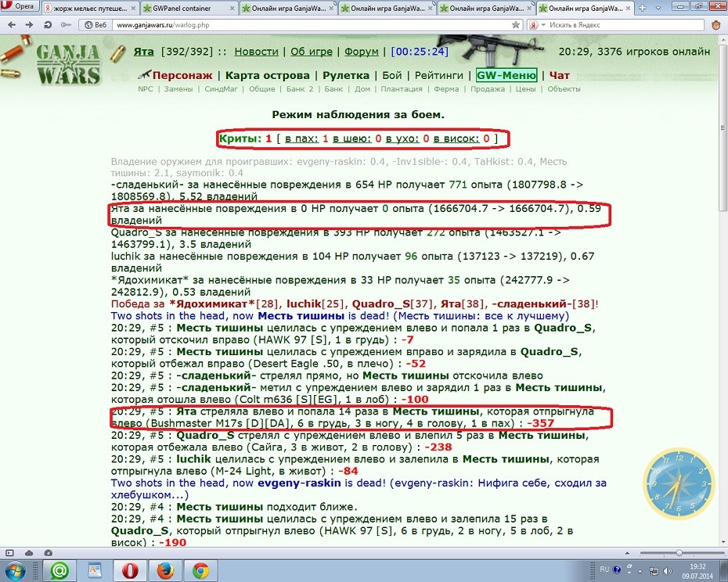The height and width of the screenshot is (582, 728).
Task: Open the green Mail.ru Agent taskbar icon
Action: 59,570
